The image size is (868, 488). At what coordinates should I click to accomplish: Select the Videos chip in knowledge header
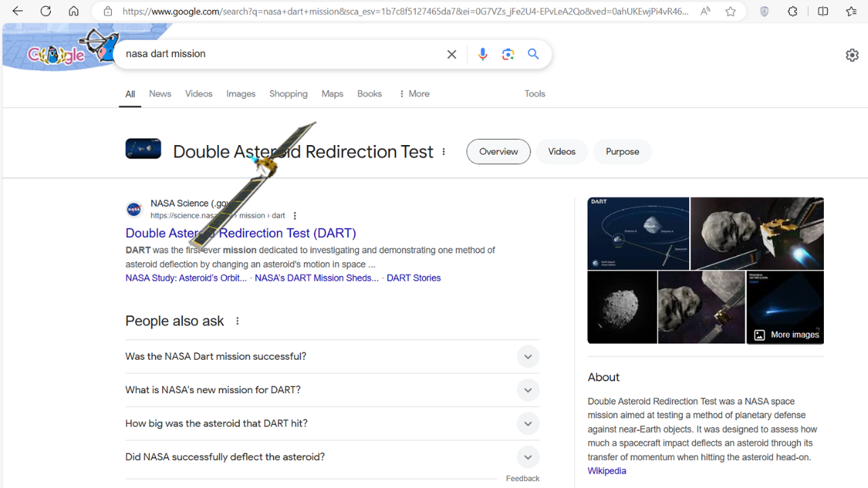tap(561, 152)
